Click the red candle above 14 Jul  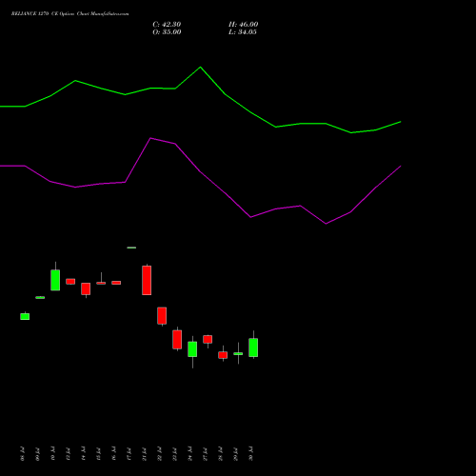[86, 288]
